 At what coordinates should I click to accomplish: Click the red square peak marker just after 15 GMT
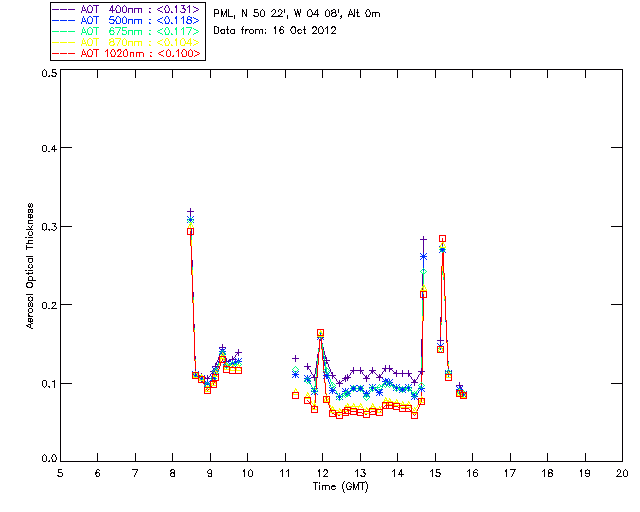click(442, 238)
